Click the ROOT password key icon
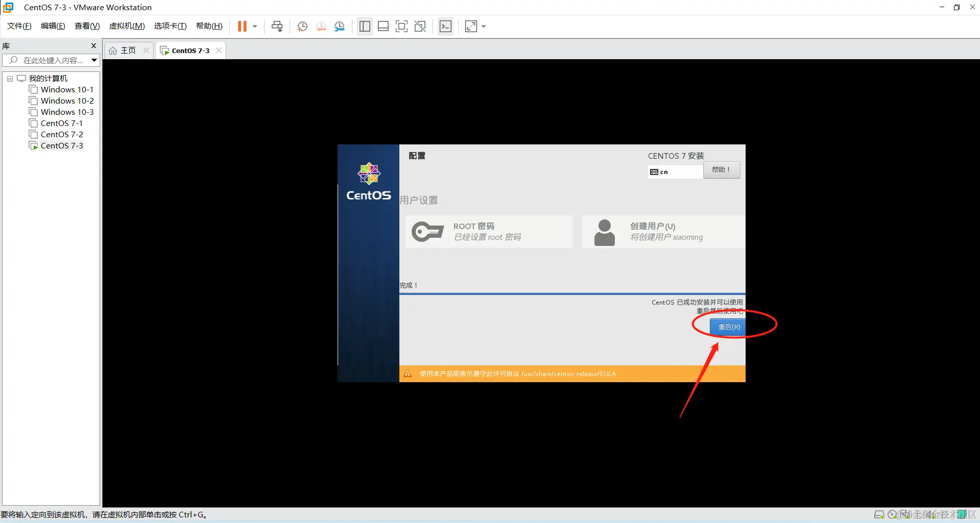 click(x=427, y=232)
